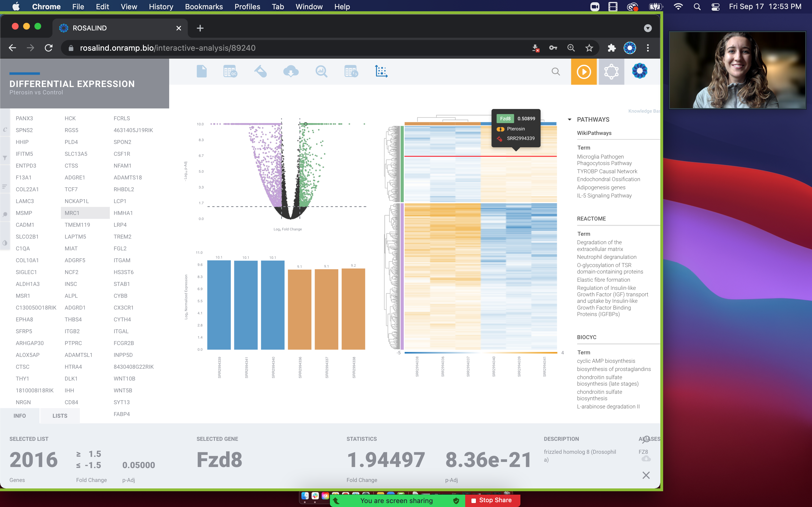Click the toolbar search magnifier
The height and width of the screenshot is (507, 812).
[x=556, y=72]
